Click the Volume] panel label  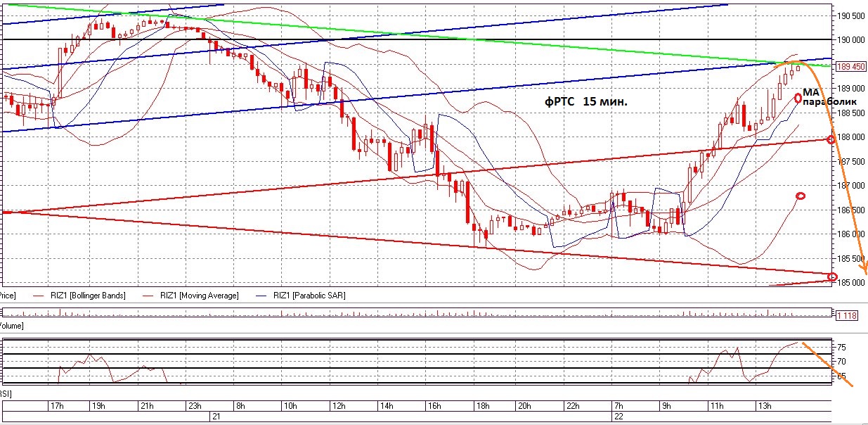click(11, 326)
